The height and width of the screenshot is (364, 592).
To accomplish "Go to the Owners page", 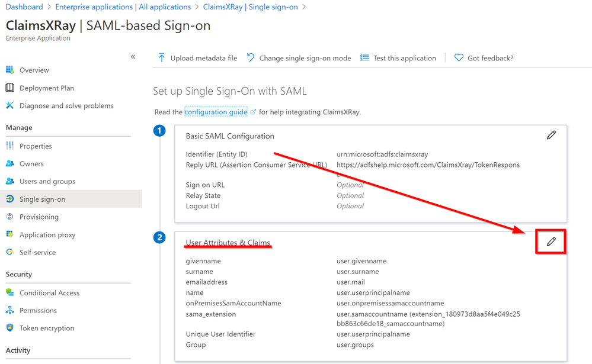I will tap(31, 163).
